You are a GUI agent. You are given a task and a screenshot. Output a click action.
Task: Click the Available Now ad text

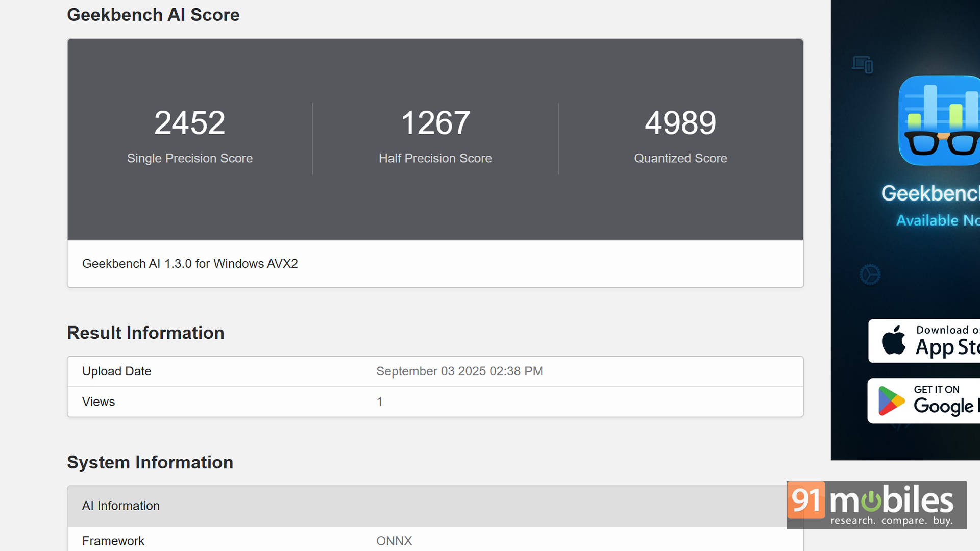tap(937, 220)
